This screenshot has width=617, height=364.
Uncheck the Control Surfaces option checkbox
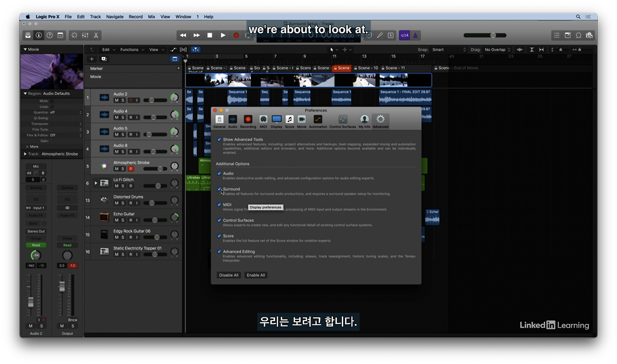click(x=219, y=221)
